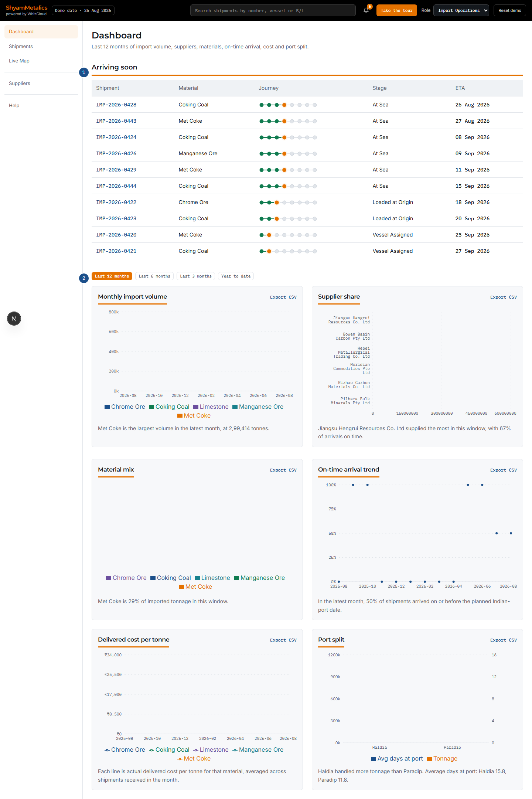
Task: Focus the shipment search field
Action: tap(273, 10)
